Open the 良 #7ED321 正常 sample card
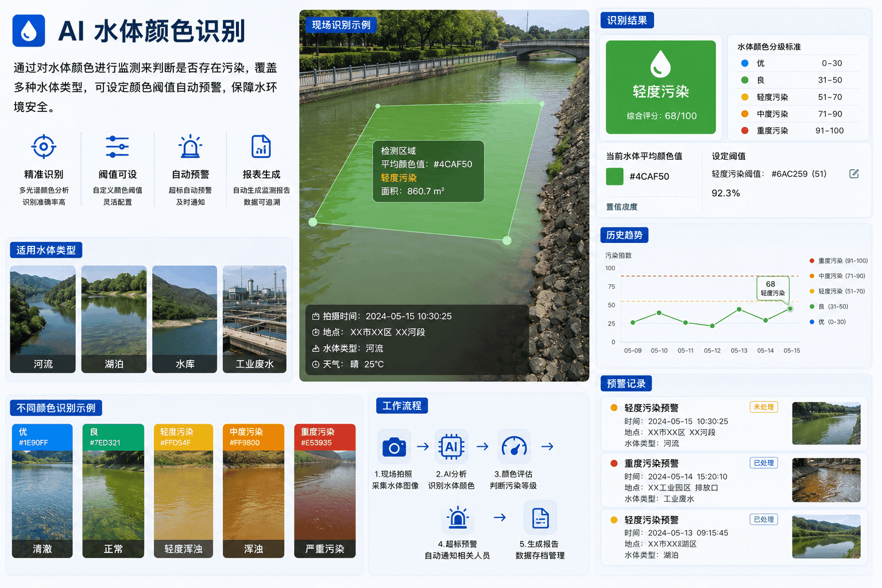The image size is (882, 588). coord(113,491)
